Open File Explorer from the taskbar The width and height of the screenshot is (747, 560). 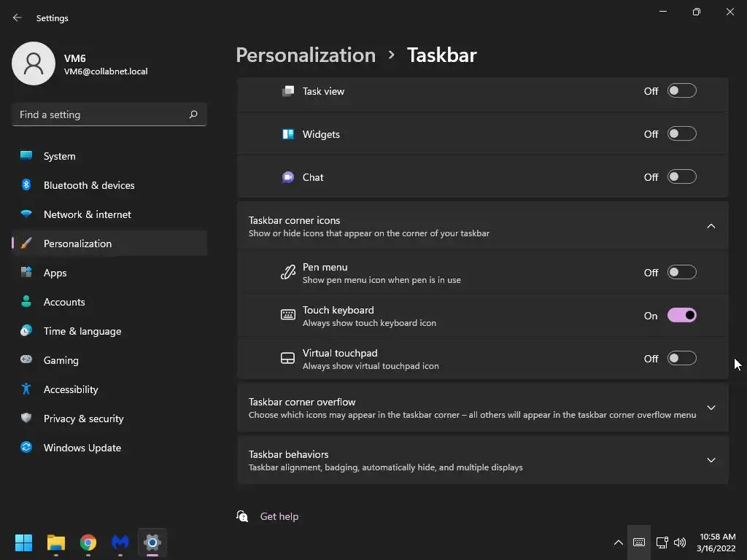tap(56, 542)
